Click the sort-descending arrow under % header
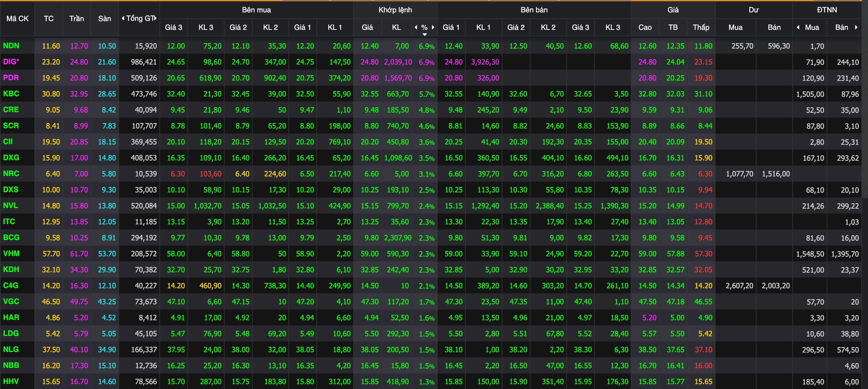This screenshot has width=868, height=389. tap(425, 34)
